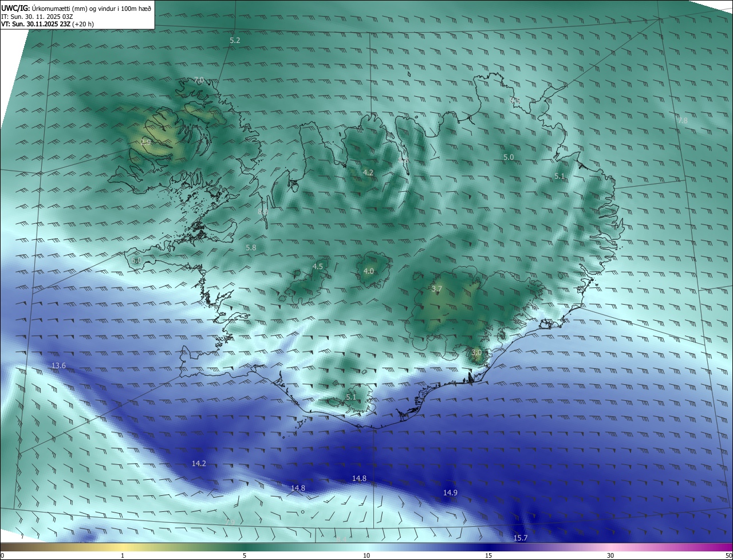The width and height of the screenshot is (733, 560).
Task: Click the '5.2' value label
Action: point(235,40)
